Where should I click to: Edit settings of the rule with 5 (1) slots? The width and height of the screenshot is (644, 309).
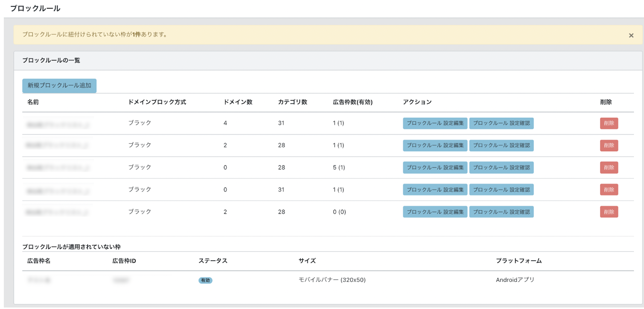point(435,167)
